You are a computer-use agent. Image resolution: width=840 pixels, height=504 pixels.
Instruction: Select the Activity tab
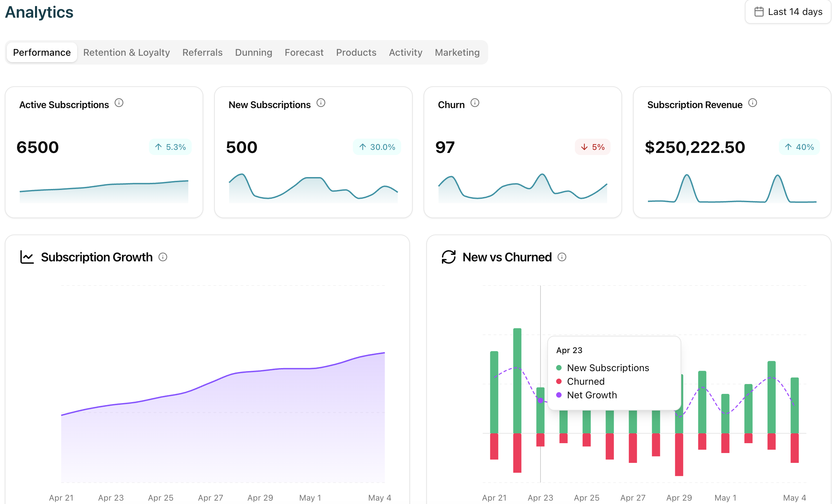click(406, 52)
